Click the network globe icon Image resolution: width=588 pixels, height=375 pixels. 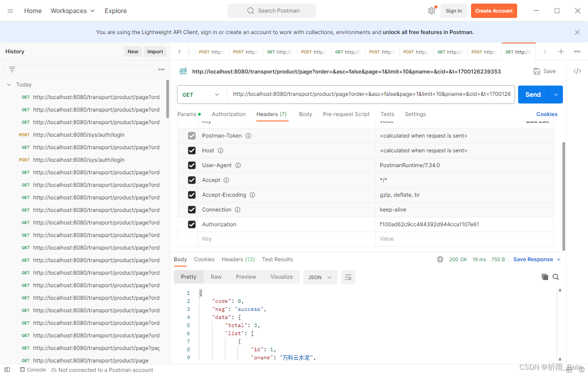coord(440,259)
